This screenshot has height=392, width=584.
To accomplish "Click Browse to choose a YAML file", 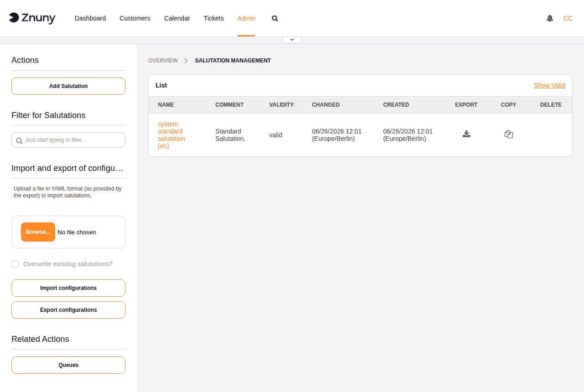I will click(x=38, y=232).
